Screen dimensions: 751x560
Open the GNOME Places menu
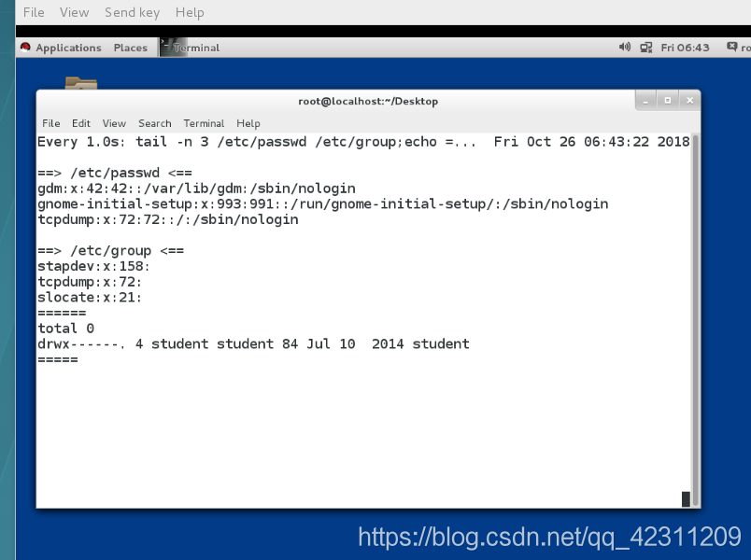coord(130,48)
